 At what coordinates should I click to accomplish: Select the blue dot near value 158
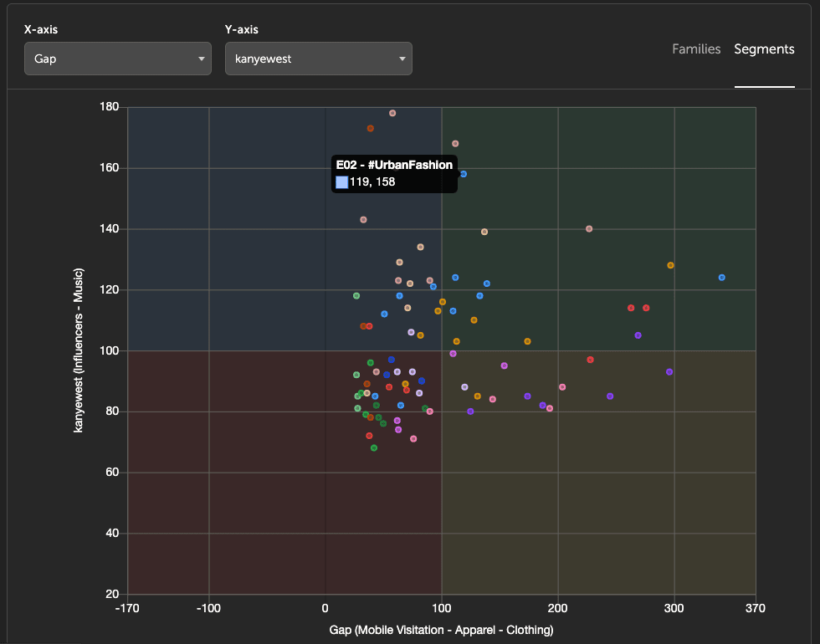[464, 174]
